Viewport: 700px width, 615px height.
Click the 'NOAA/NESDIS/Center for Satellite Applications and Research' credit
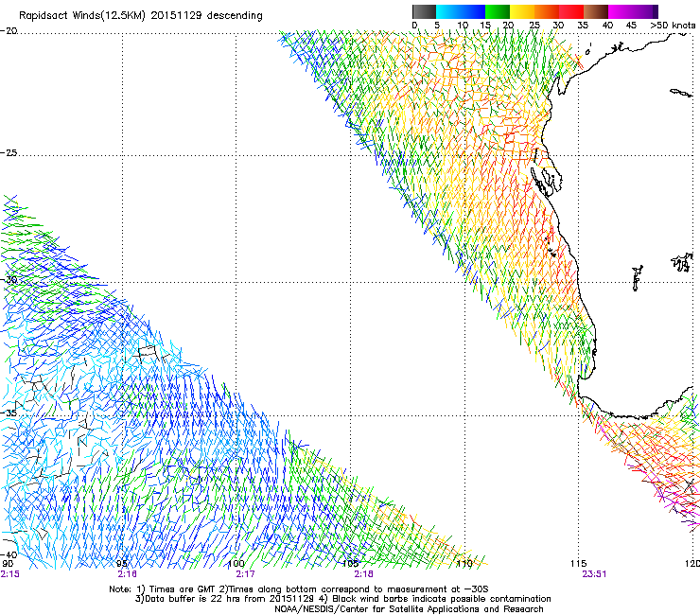(409, 609)
